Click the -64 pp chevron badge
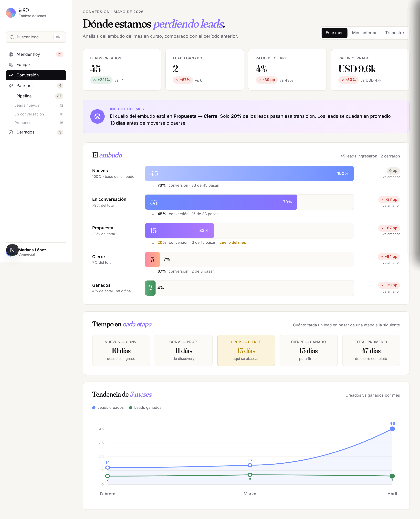 click(x=389, y=257)
